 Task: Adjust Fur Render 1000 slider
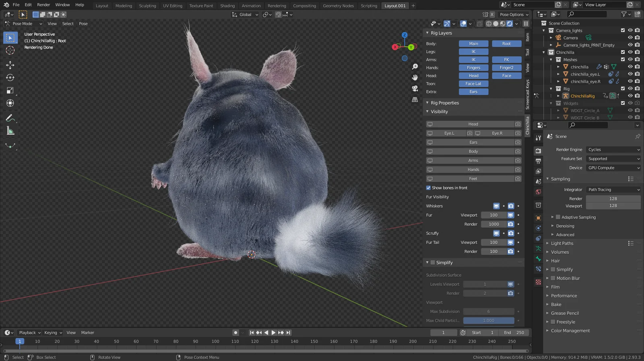[494, 224]
